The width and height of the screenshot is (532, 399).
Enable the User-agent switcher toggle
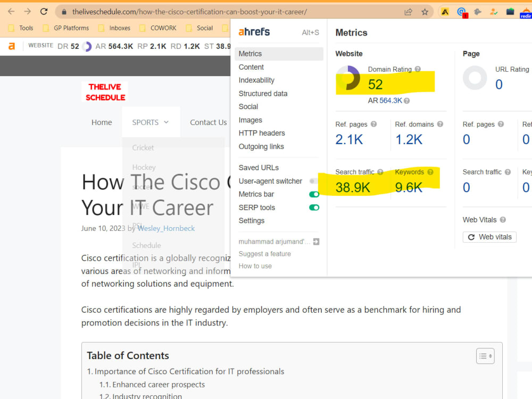[x=314, y=181]
